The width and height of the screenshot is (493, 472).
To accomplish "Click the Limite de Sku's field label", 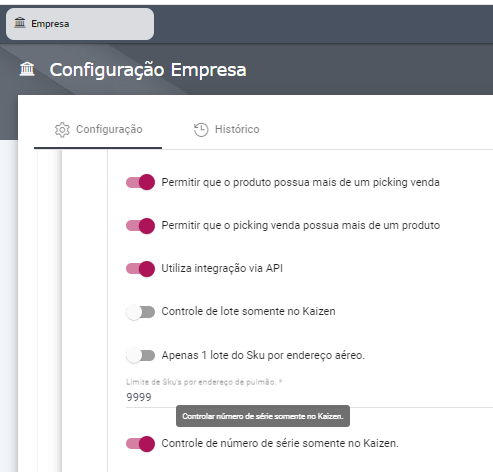I will click(204, 382).
